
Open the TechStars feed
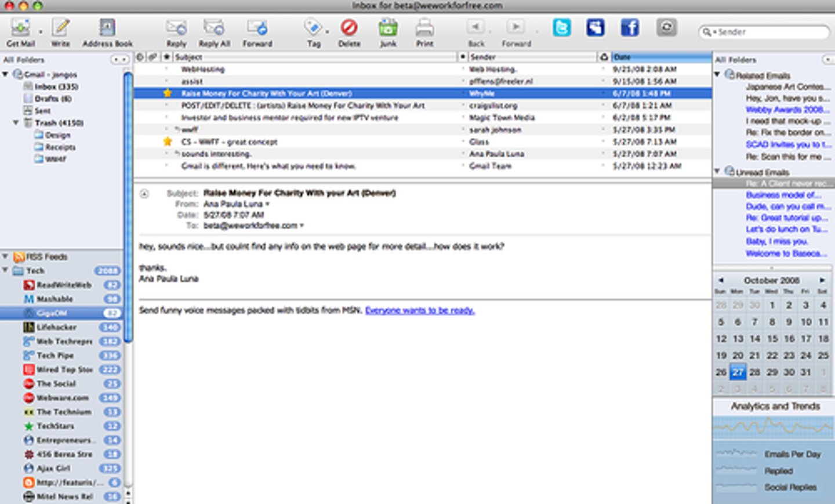point(55,426)
